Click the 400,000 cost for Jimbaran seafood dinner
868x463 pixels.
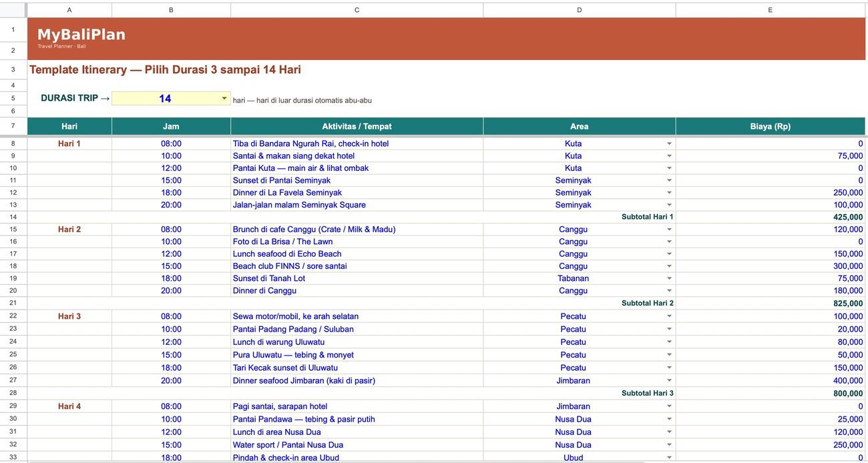tap(848, 380)
